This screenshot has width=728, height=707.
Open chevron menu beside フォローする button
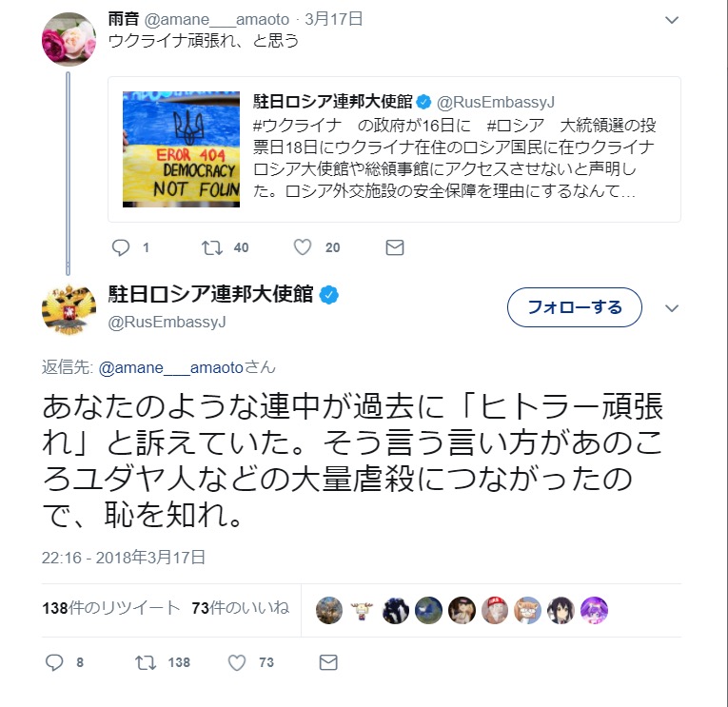672,308
